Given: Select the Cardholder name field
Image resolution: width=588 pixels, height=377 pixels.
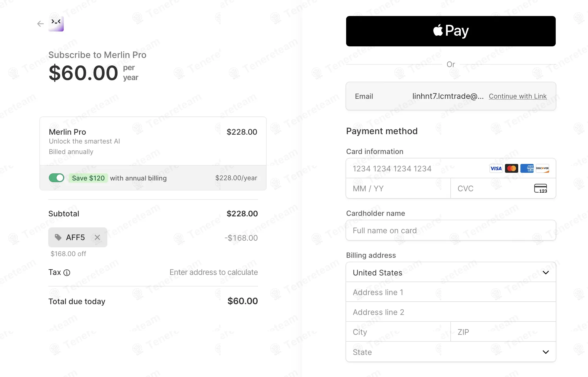Looking at the screenshot, I should click(451, 230).
